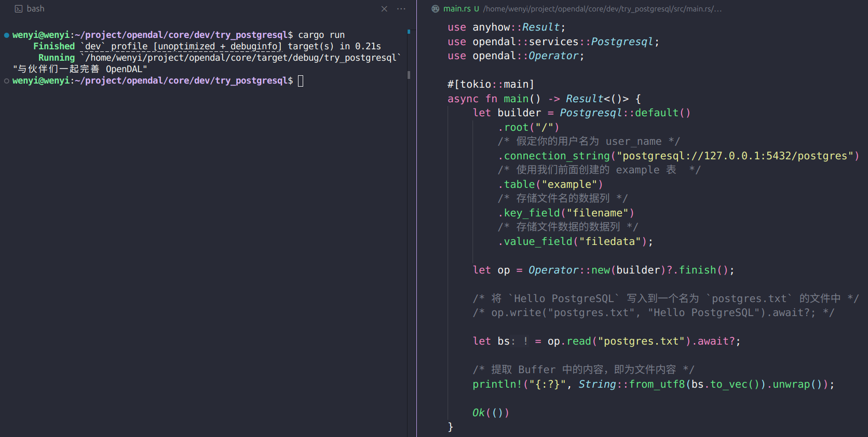Screen dimensions: 868x437
Task: Click the println! macro in the code
Action: pyautogui.click(x=497, y=384)
